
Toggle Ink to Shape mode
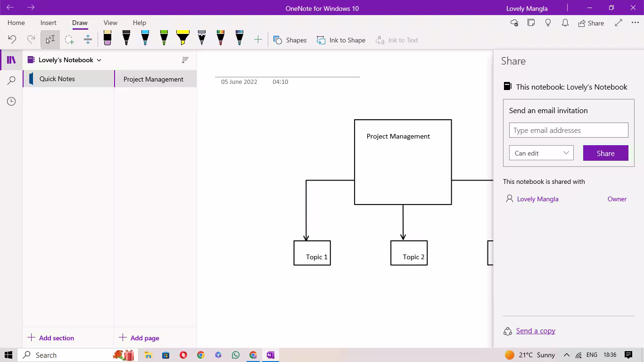[341, 40]
